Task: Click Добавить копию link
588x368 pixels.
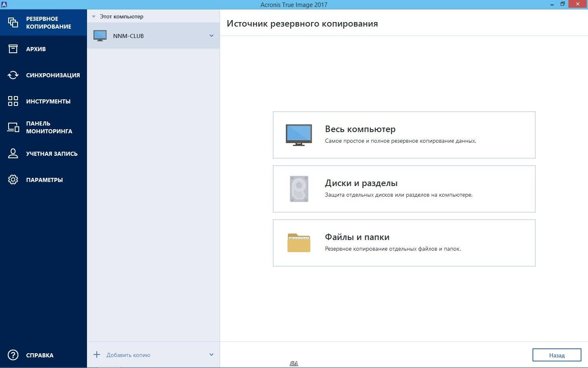Action: coord(128,355)
